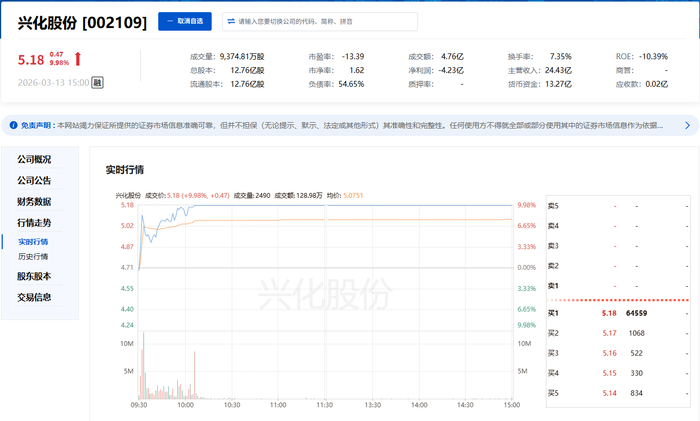
Task: Click the 市盈率 value -13.39
Action: point(353,57)
